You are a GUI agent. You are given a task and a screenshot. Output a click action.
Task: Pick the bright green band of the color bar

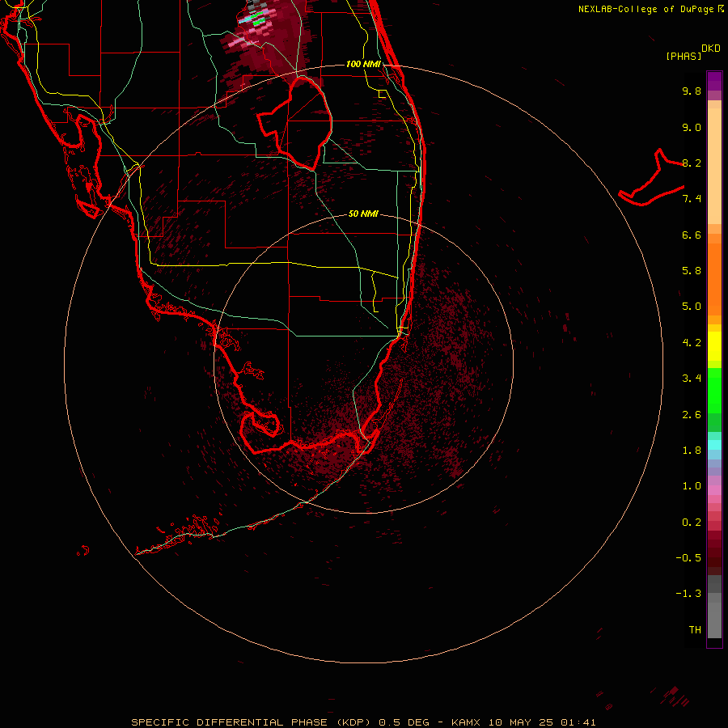click(714, 390)
